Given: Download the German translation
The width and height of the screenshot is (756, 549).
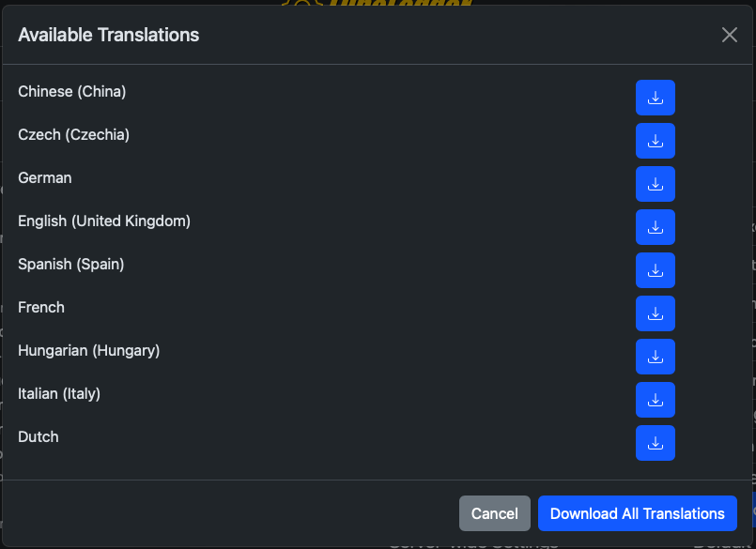Looking at the screenshot, I should [656, 184].
